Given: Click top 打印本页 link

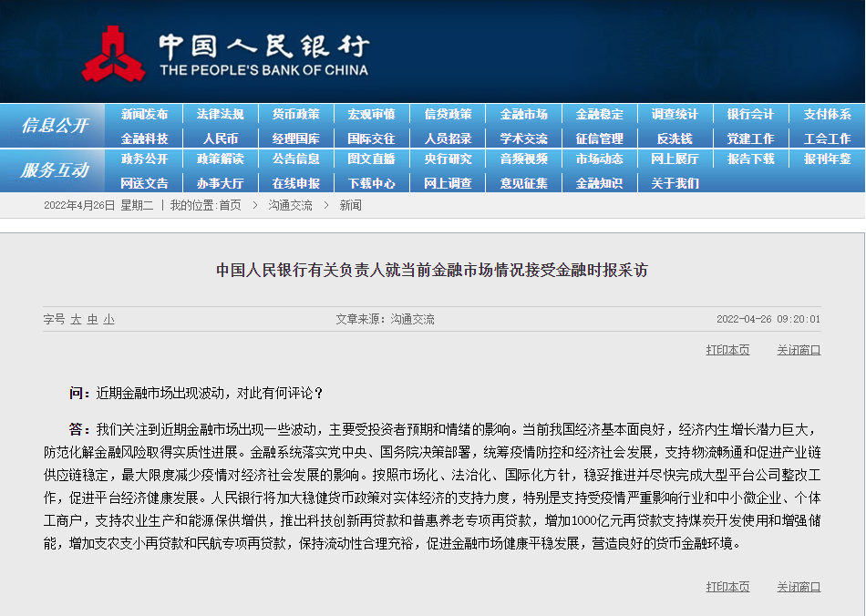Looking at the screenshot, I should 727,350.
